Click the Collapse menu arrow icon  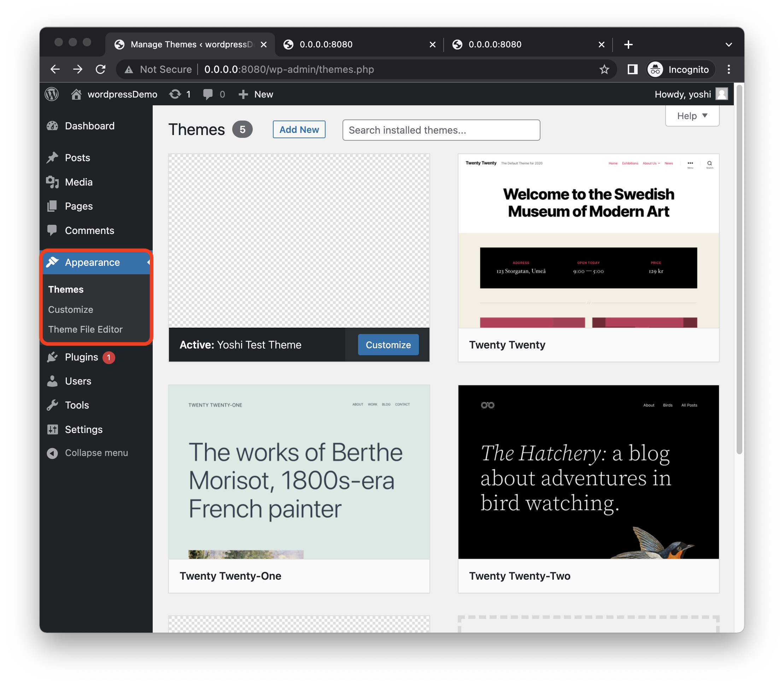tap(52, 453)
